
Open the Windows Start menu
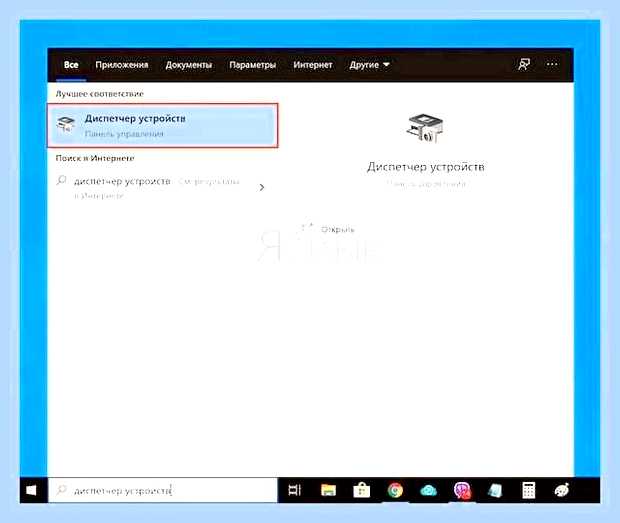(31, 491)
